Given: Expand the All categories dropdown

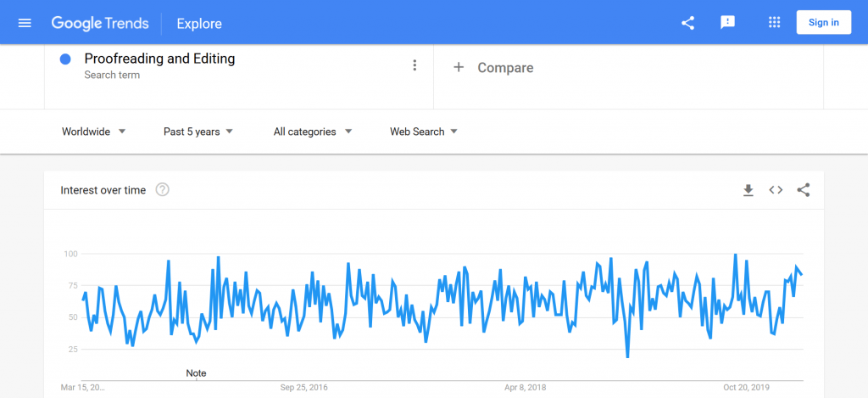Looking at the screenshot, I should point(313,132).
